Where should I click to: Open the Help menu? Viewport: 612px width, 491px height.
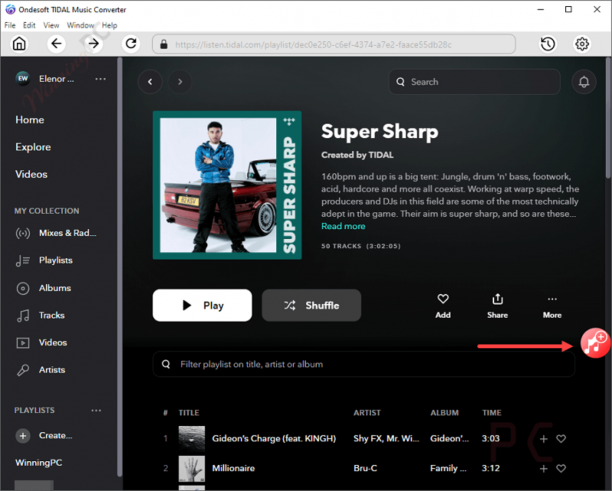point(109,25)
